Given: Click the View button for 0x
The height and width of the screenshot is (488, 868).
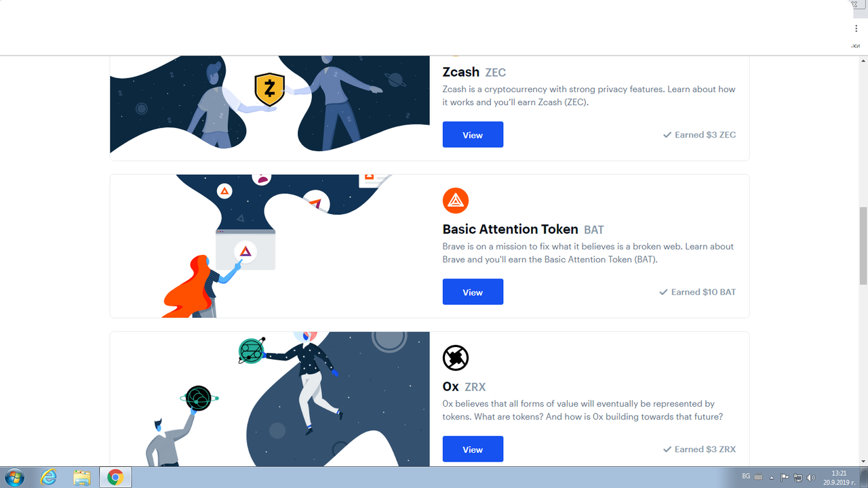Looking at the screenshot, I should click(x=473, y=449).
